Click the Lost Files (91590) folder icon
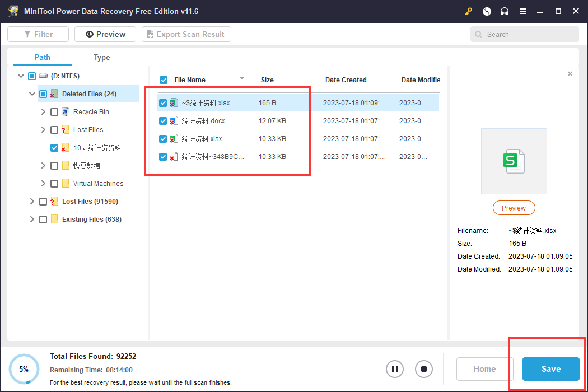 54,202
